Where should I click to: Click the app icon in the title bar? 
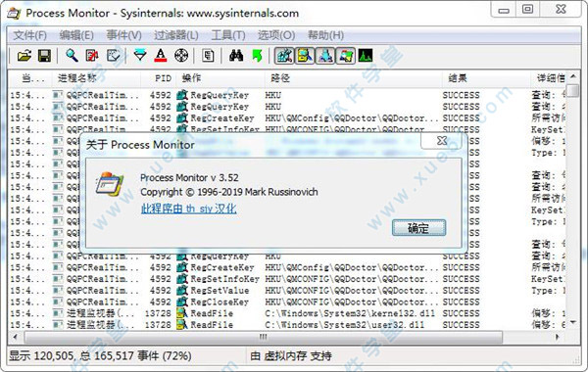coord(14,14)
